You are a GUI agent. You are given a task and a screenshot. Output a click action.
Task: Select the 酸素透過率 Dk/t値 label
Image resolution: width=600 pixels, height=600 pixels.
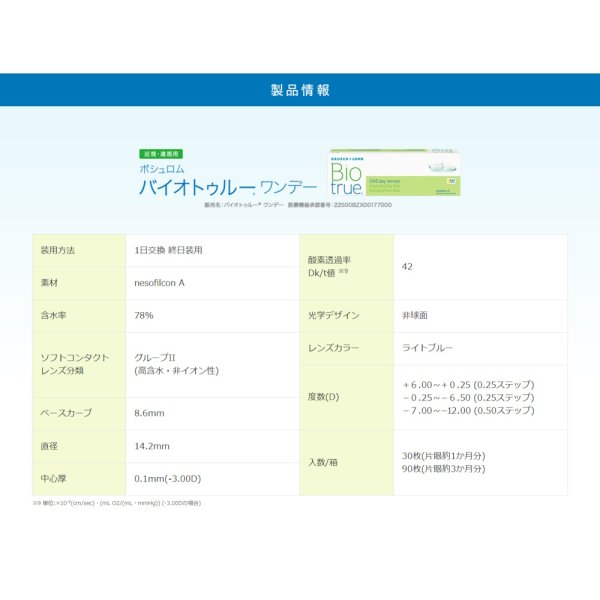click(x=329, y=266)
